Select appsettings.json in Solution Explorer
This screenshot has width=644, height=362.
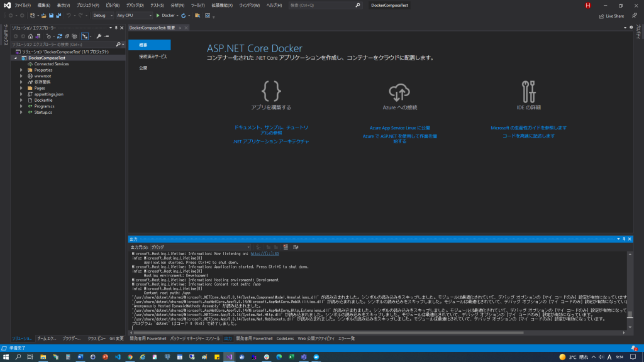[x=48, y=94]
